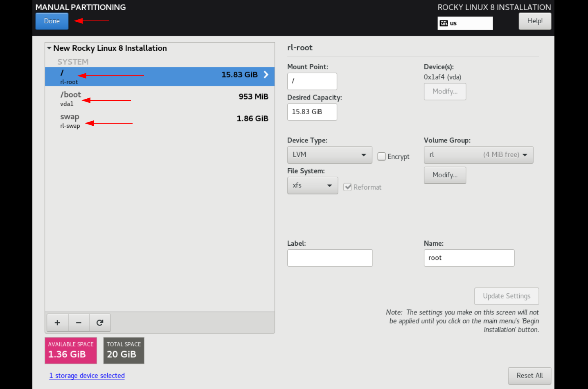The height and width of the screenshot is (389, 588).
Task: Click the Name input field containing root
Action: [x=469, y=258]
